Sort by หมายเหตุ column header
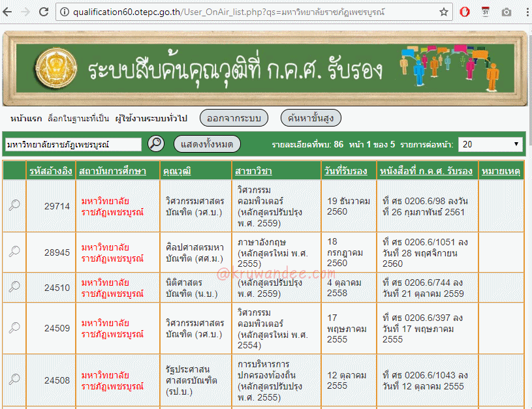Screen dimensions: 532x409 pos(501,172)
